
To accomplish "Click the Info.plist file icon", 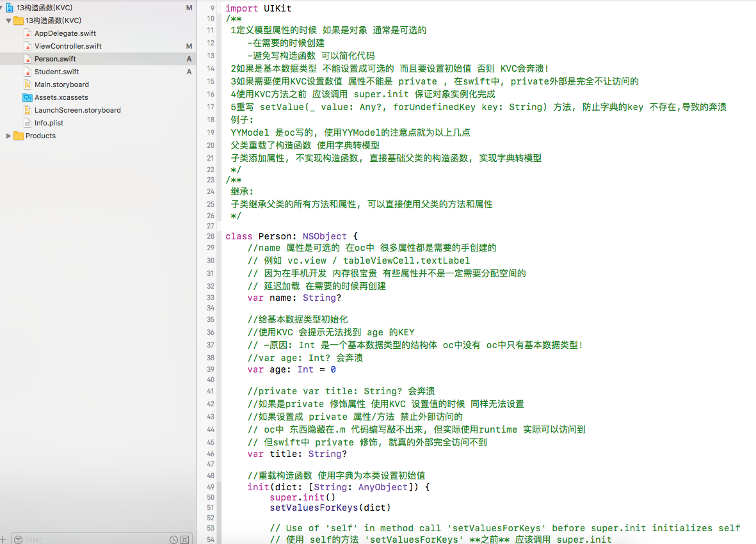I will [x=28, y=123].
